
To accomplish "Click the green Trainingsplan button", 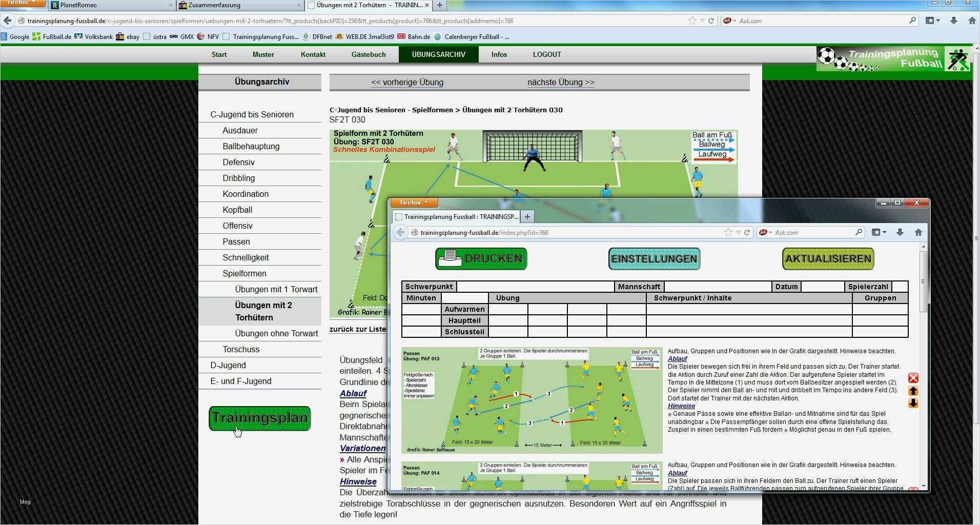I will pyautogui.click(x=259, y=418).
